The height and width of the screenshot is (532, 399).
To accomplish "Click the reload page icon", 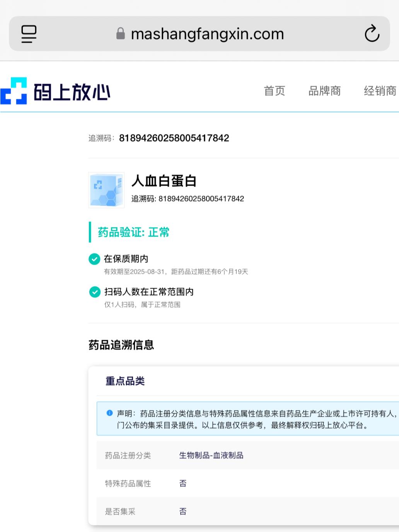I will click(x=372, y=34).
